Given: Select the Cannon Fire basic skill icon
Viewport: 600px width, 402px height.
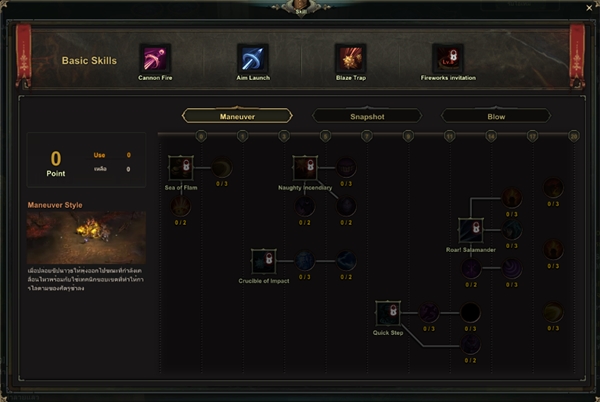Looking at the screenshot, I should click(x=155, y=59).
